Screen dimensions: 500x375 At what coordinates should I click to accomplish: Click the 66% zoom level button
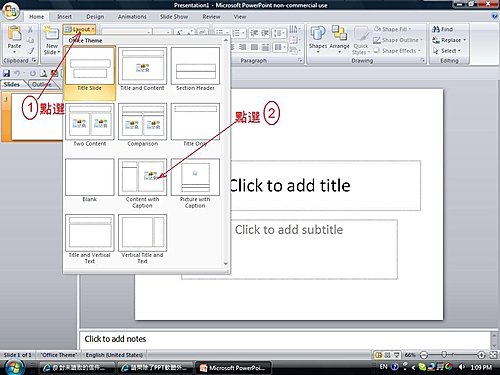(410, 355)
